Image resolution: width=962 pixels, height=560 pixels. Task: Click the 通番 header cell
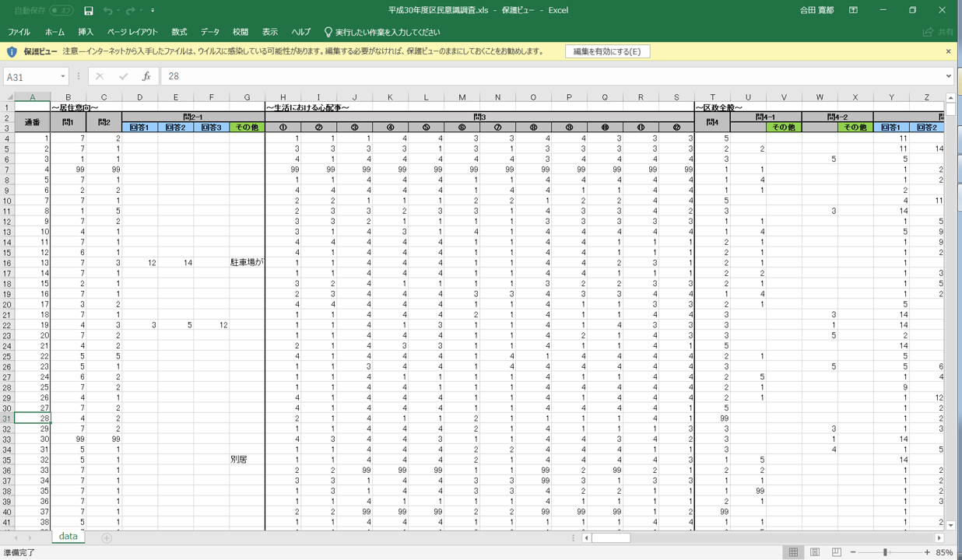(x=33, y=122)
